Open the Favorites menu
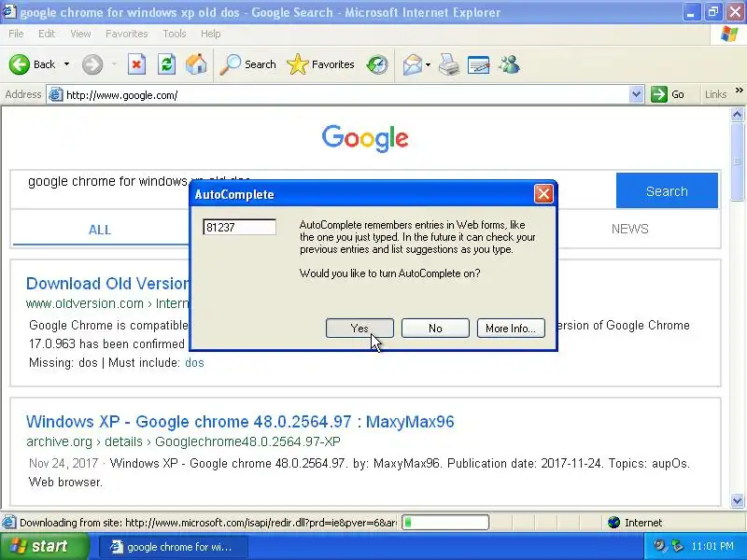747x560 pixels. click(127, 34)
